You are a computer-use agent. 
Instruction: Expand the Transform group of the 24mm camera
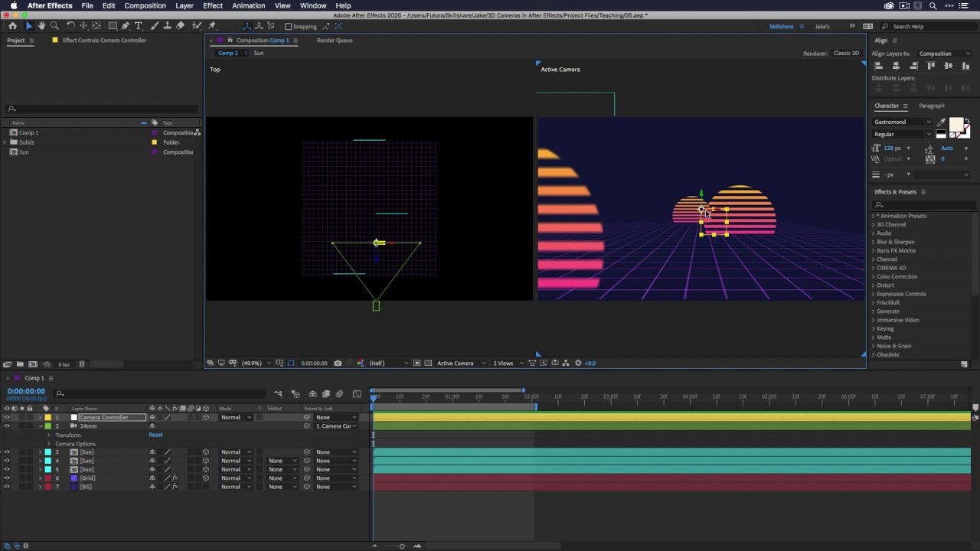(x=49, y=435)
